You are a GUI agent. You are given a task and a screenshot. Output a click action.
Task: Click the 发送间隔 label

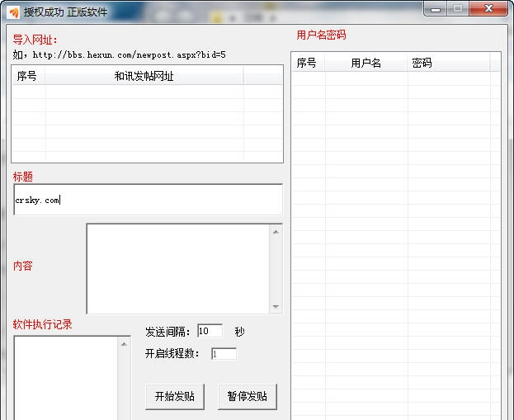tap(167, 332)
